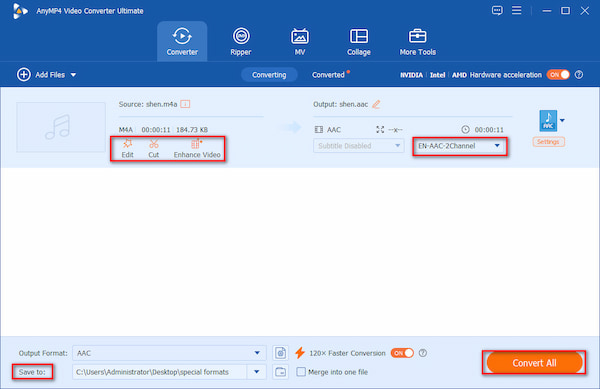Open the Enhance Video tool
Screen dimensions: 600x389
197,148
